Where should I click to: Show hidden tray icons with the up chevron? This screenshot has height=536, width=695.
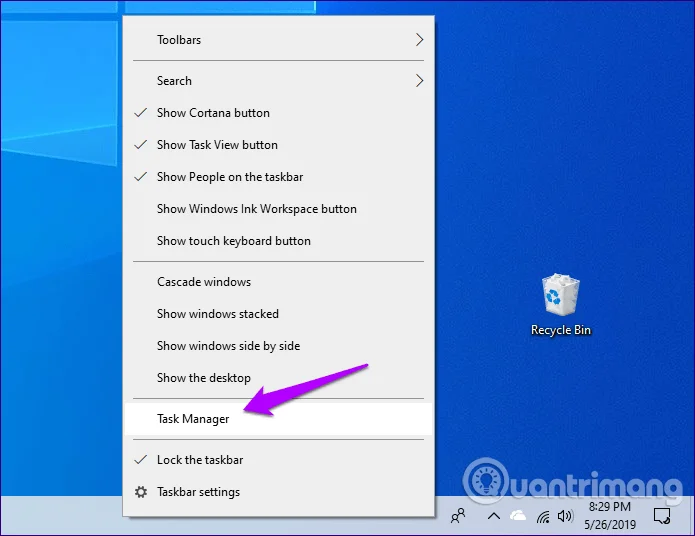[494, 516]
